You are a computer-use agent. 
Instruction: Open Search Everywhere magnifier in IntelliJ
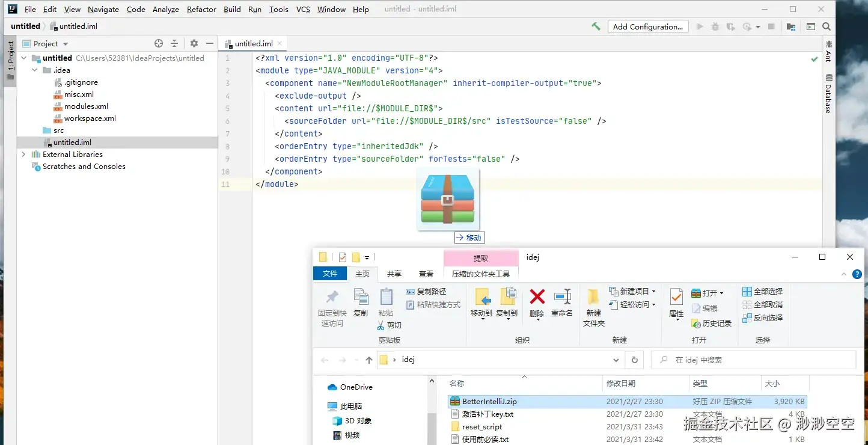[827, 26]
